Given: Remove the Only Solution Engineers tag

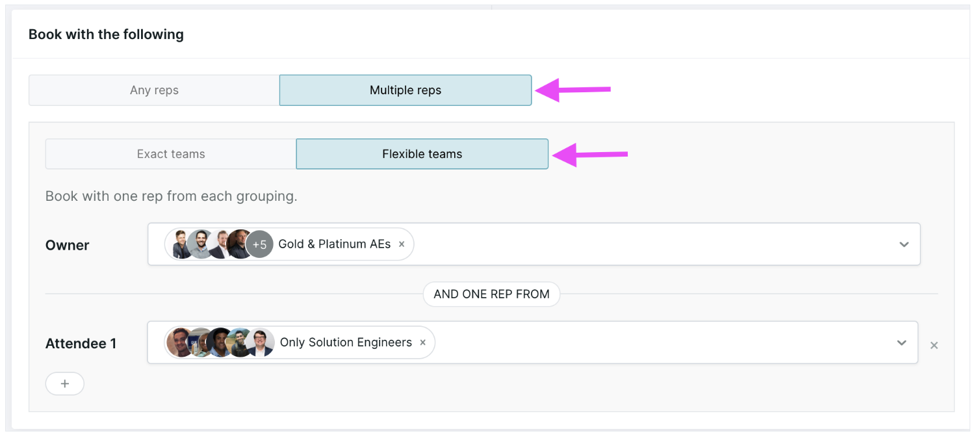Looking at the screenshot, I should click(x=422, y=342).
